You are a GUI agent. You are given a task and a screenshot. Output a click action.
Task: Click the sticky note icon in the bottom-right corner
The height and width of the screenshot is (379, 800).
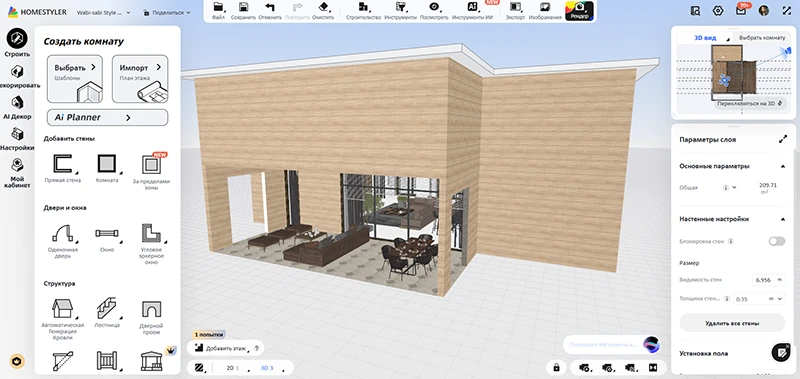(781, 352)
